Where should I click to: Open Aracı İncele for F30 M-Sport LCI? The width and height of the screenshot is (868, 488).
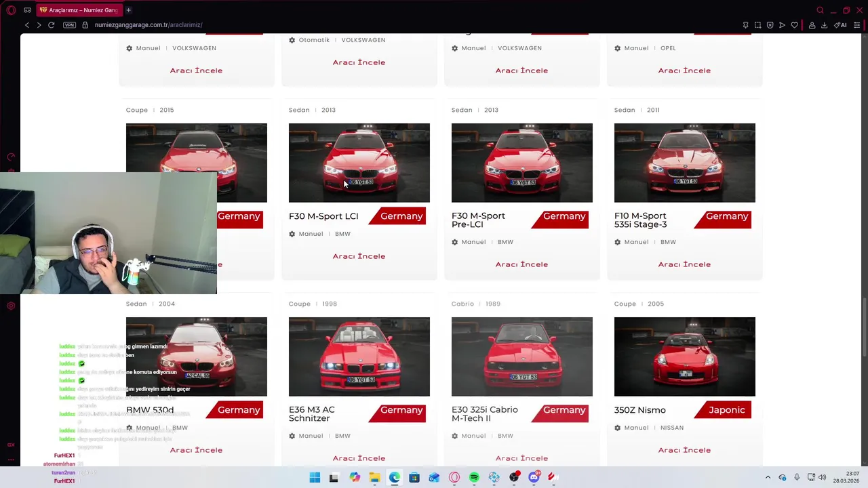point(359,256)
